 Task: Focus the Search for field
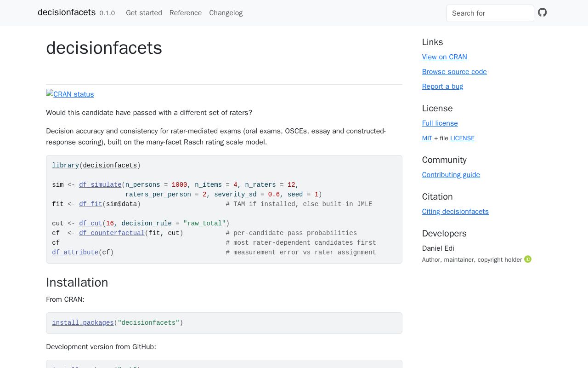[x=490, y=13]
